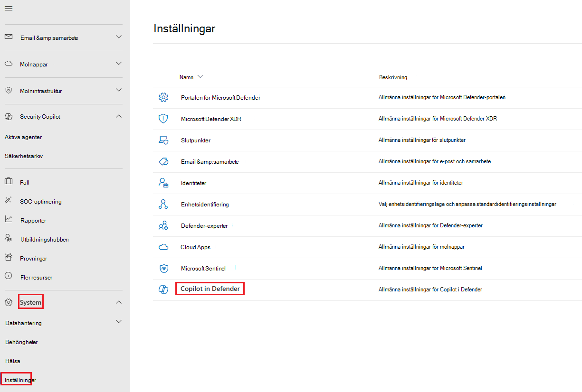Click the Utbildningshubben icon
Screen dimensions: 582x392
tap(9, 238)
